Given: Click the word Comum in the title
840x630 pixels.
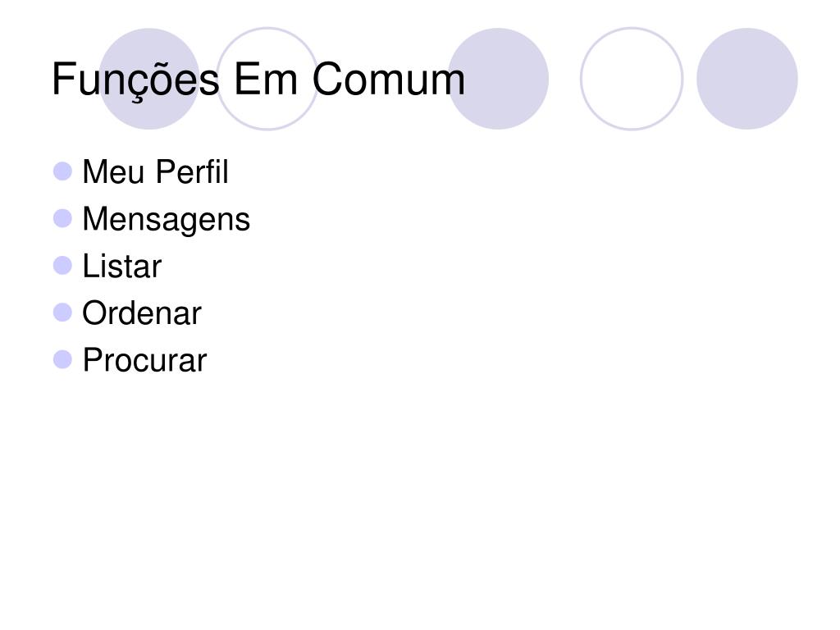Looking at the screenshot, I should [x=389, y=80].
